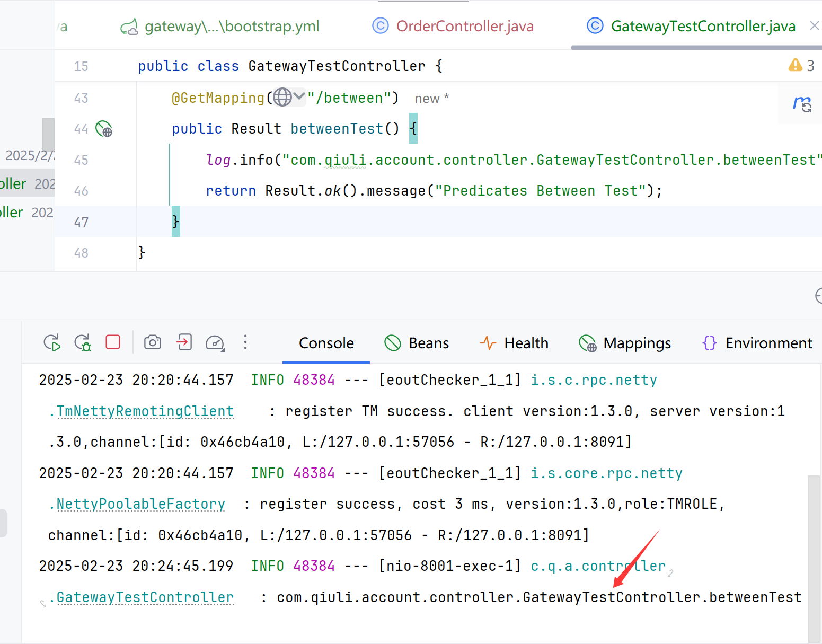Click the camera thread dump icon
The image size is (822, 644).
click(153, 342)
